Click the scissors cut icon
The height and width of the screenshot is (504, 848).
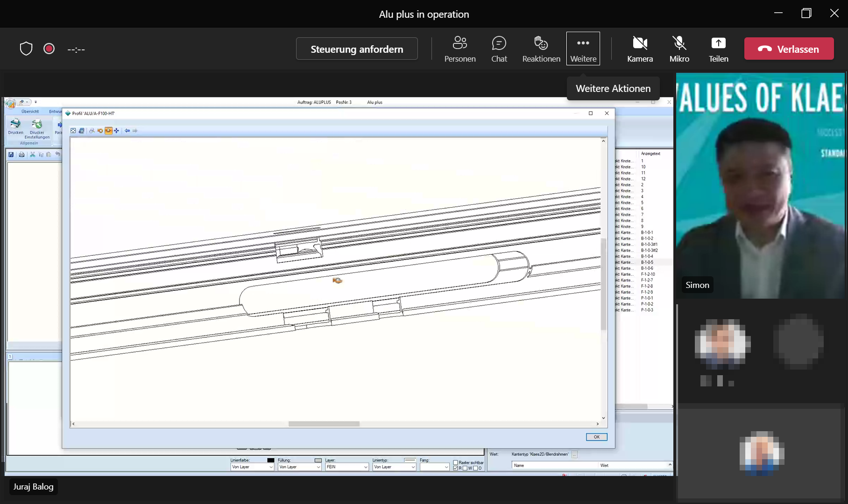(33, 154)
